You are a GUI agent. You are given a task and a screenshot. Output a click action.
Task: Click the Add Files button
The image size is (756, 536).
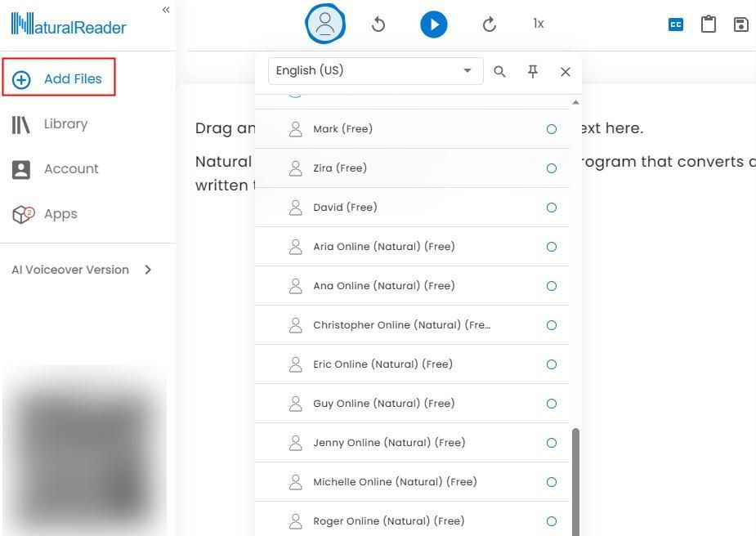tap(59, 77)
